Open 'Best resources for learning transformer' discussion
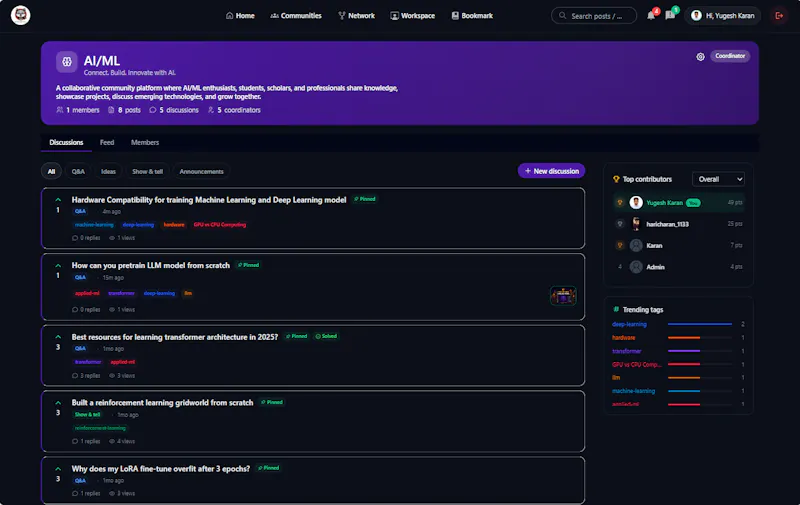 174,337
